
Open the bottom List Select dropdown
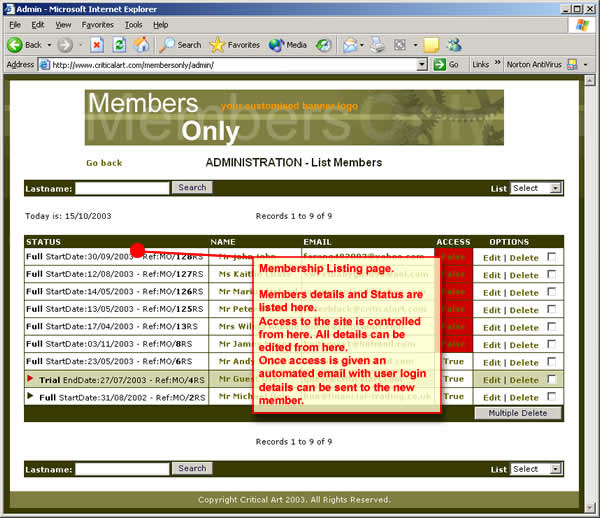point(535,469)
